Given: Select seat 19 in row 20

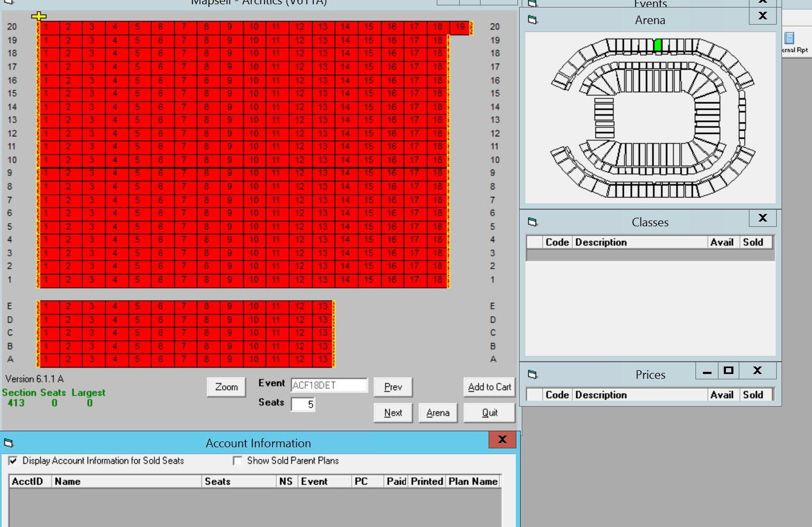Looking at the screenshot, I should (460, 27).
